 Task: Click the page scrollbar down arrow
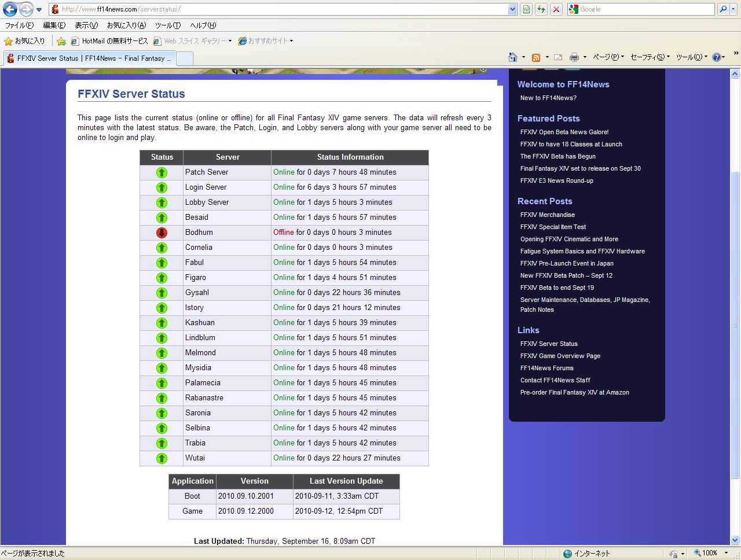point(735,540)
